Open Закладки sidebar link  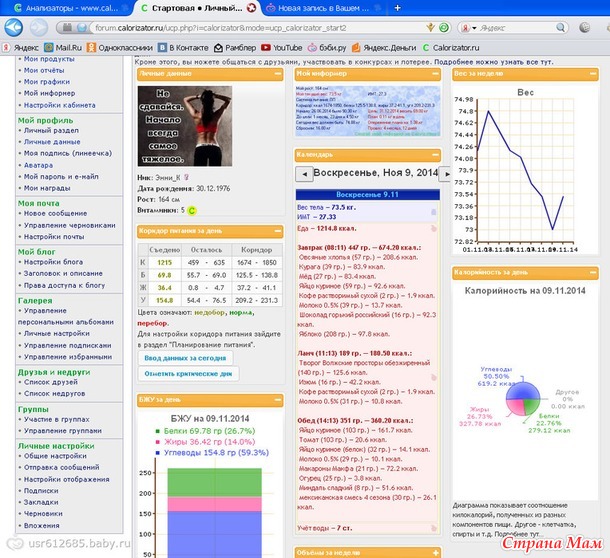tap(41, 502)
